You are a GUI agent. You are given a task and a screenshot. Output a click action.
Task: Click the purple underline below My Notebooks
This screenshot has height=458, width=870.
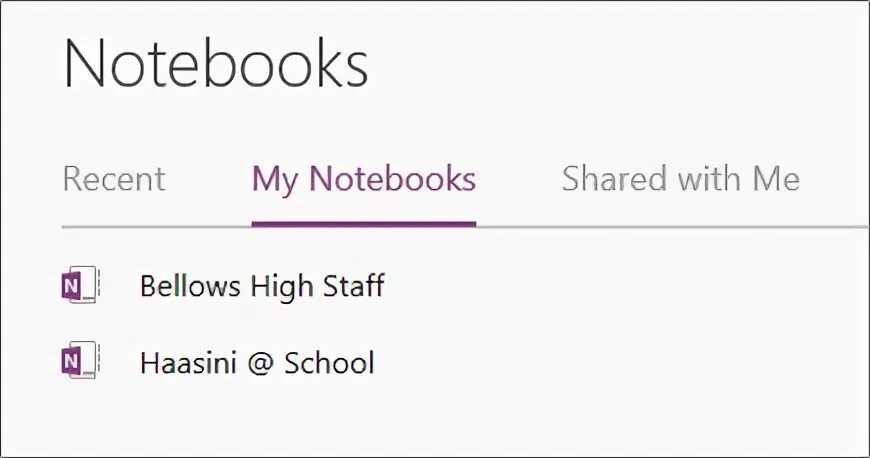(x=363, y=224)
